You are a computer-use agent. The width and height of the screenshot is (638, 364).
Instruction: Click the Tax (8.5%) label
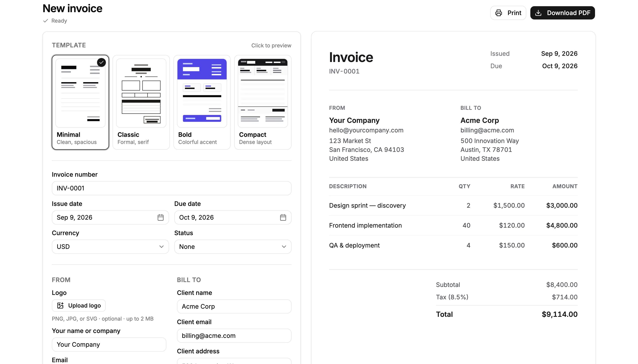tap(452, 297)
